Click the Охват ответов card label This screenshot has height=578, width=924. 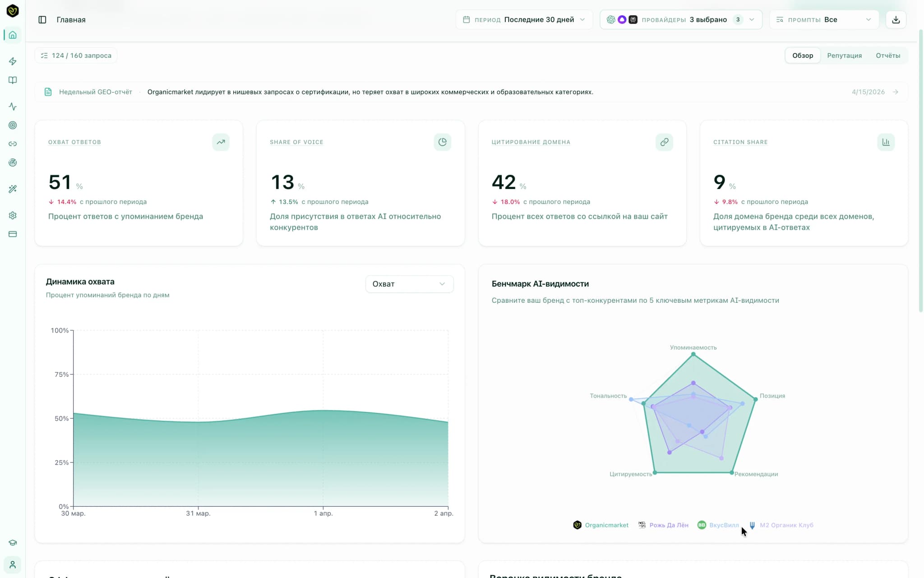point(74,142)
